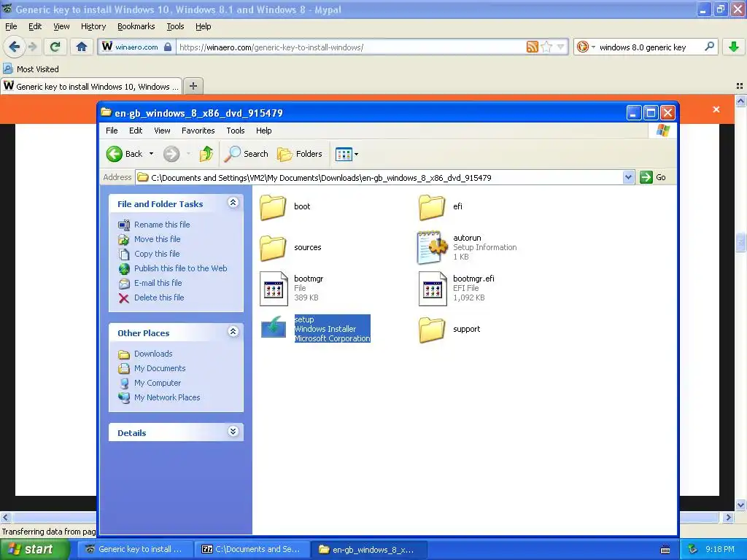Open Explorer Favorites menu
This screenshot has width=747, height=560.
pos(198,131)
